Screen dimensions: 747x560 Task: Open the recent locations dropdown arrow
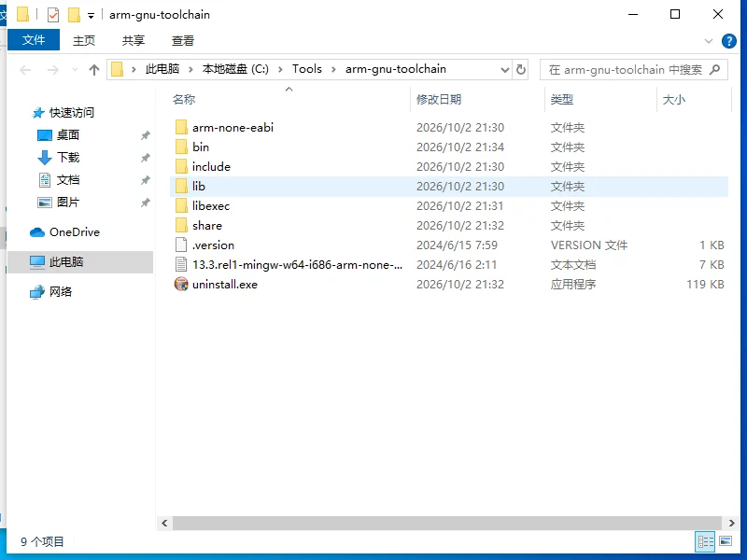click(75, 70)
